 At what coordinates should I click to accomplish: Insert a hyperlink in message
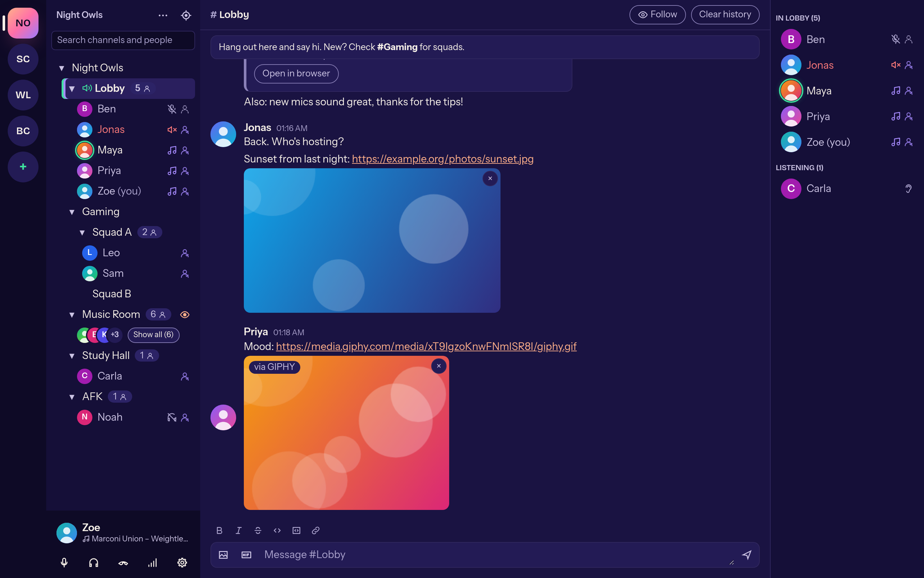point(315,530)
